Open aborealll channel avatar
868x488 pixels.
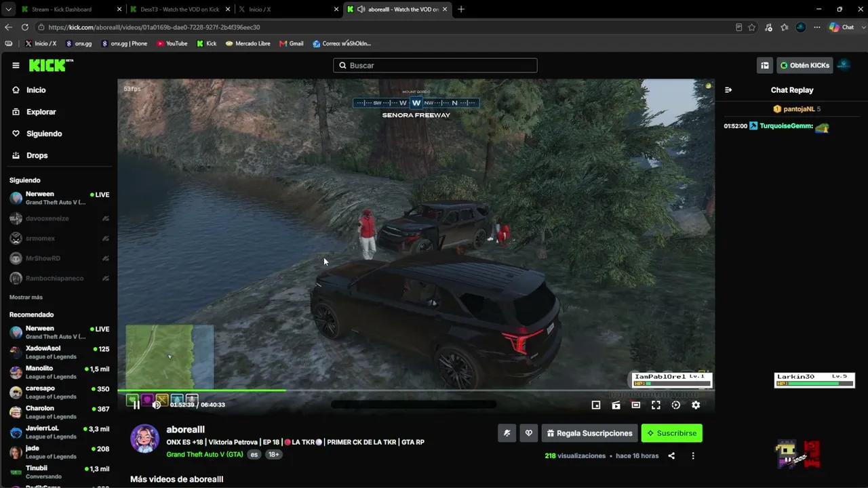(144, 439)
